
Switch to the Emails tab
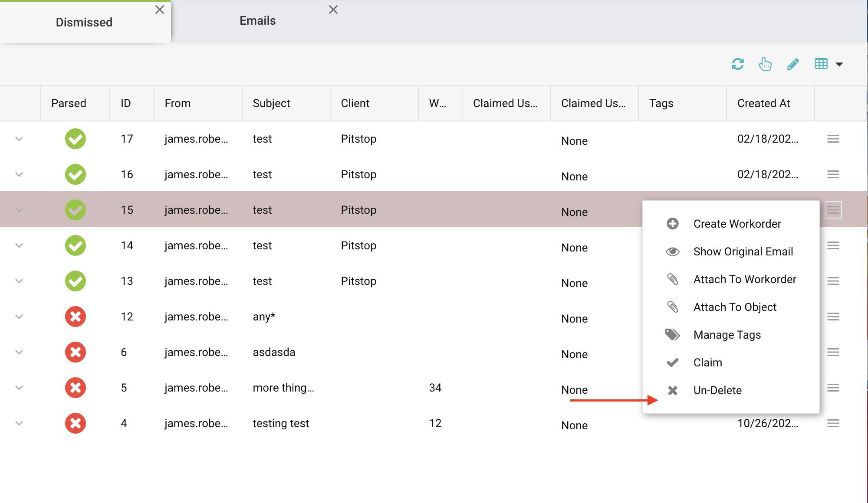pyautogui.click(x=257, y=21)
